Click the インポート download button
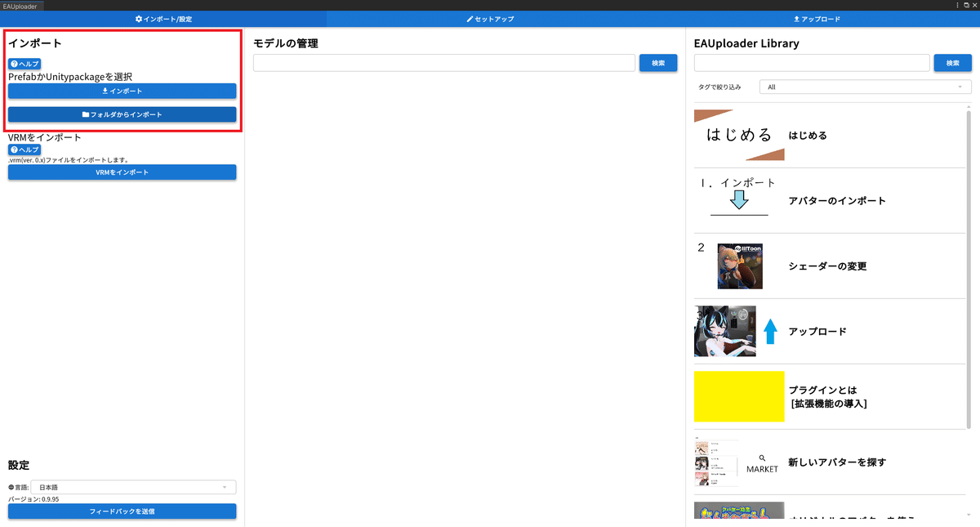This screenshot has height=527, width=980. coord(122,92)
